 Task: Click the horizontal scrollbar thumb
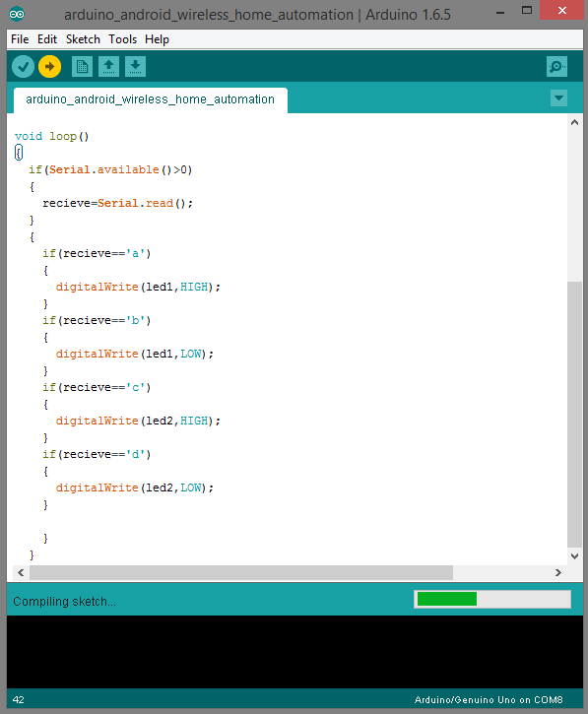(x=241, y=572)
